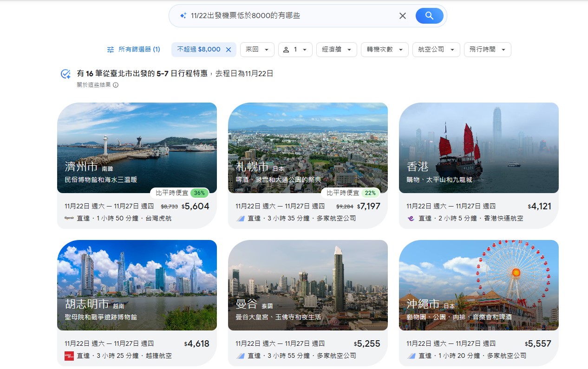Select the 沖繩市 destination card
The image size is (588, 369).
click(x=478, y=285)
